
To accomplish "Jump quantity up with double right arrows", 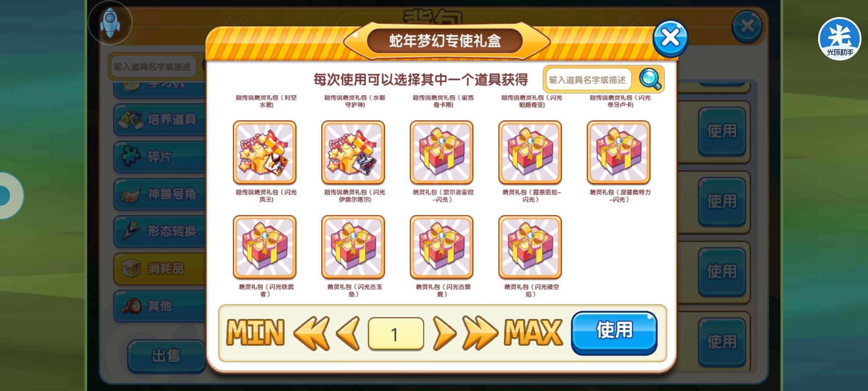I will [480, 333].
